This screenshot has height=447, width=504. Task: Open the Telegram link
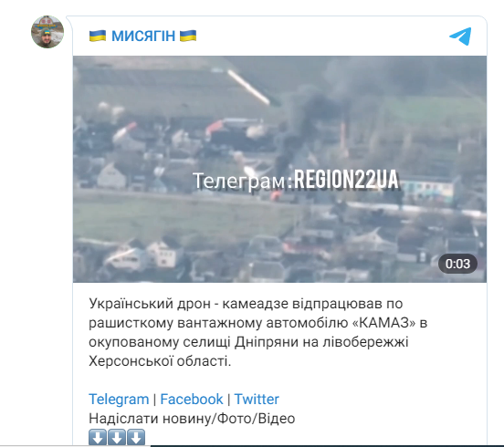coord(119,400)
